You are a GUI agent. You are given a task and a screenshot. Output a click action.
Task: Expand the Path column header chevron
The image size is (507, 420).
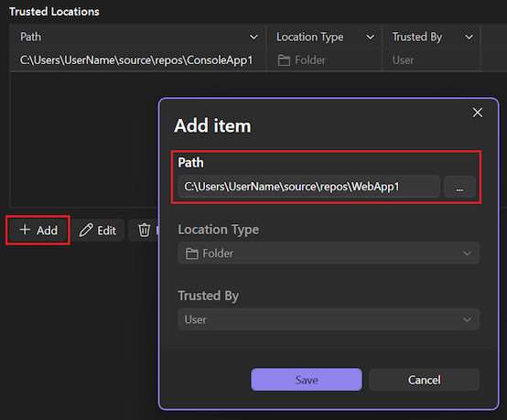coord(253,38)
